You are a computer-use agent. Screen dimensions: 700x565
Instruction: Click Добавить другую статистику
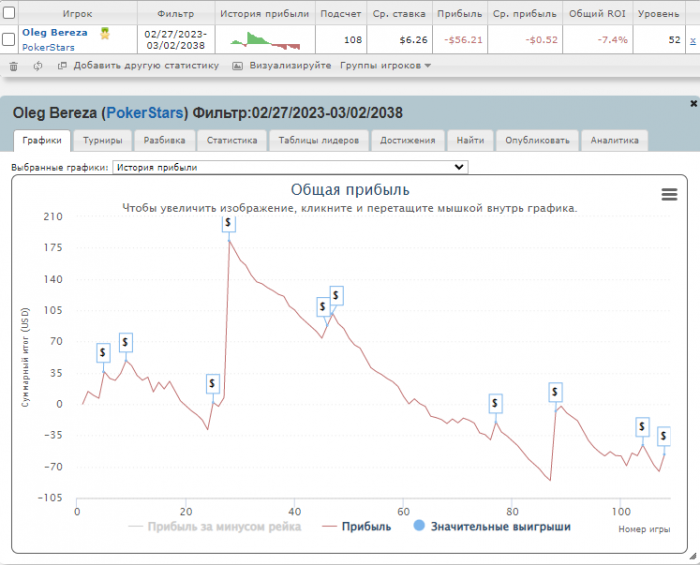(146, 66)
